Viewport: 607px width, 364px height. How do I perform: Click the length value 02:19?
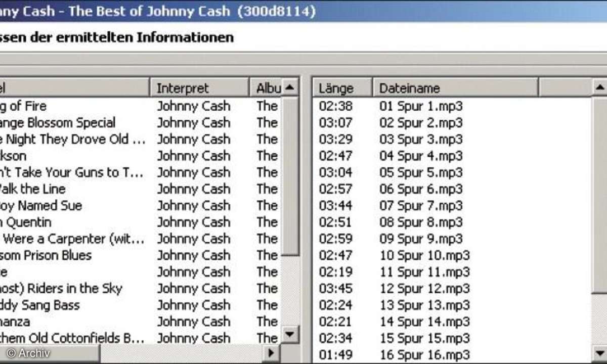[x=336, y=272]
